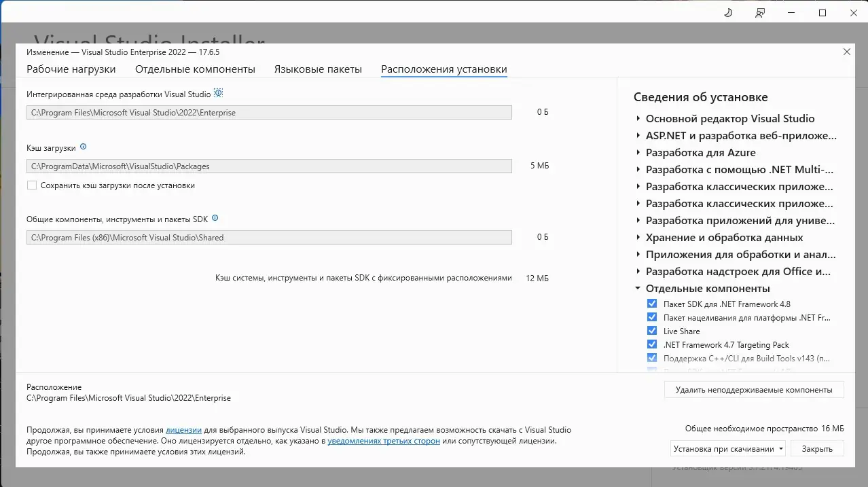
Task: Click Удалить неподдерживаемые компоненты button
Action: (754, 390)
